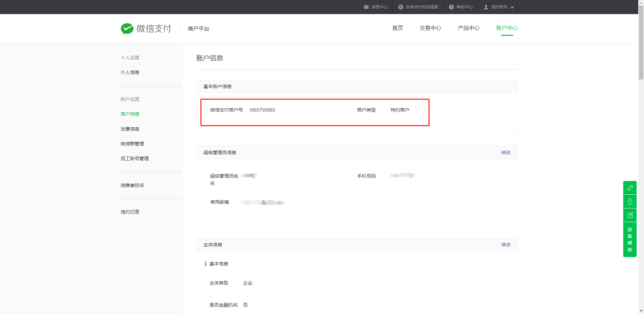
Task: Open 发票信息 in sidebar
Action: tap(130, 129)
